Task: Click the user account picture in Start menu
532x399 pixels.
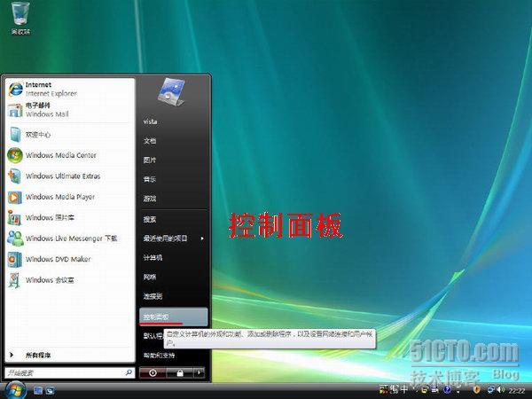Action: pyautogui.click(x=172, y=92)
